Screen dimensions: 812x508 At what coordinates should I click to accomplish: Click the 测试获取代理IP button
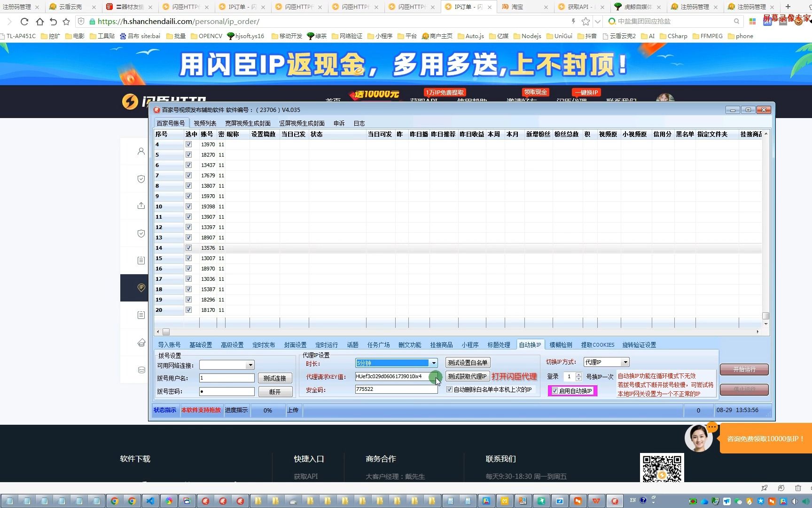pyautogui.click(x=467, y=376)
